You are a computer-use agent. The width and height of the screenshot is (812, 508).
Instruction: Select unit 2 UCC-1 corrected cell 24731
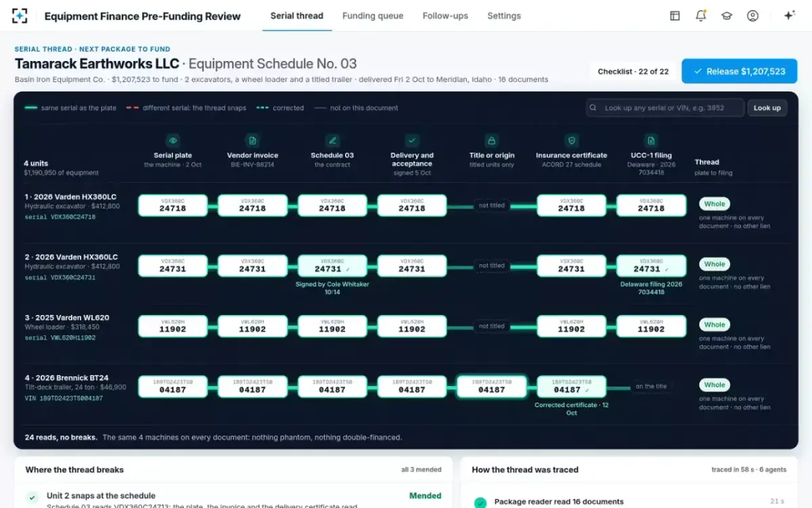651,266
